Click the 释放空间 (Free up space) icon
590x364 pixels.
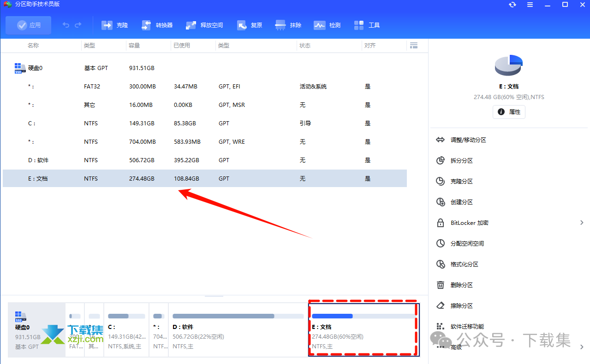191,25
